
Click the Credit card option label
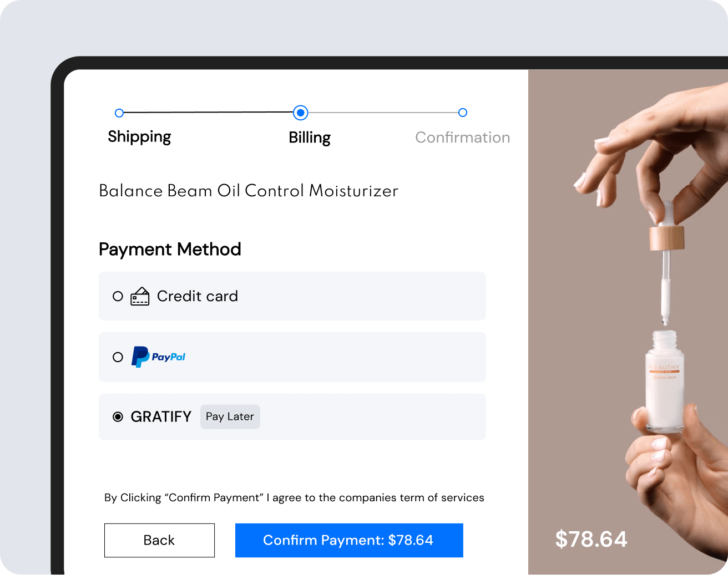click(x=198, y=296)
